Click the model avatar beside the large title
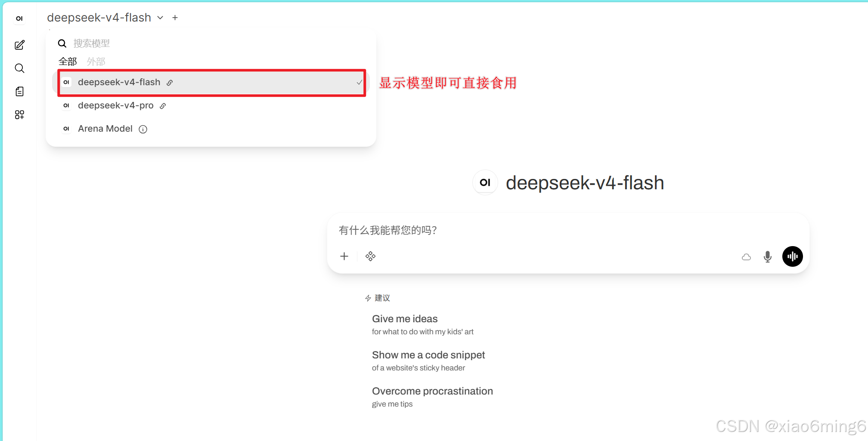This screenshot has height=441, width=868. pyautogui.click(x=485, y=182)
